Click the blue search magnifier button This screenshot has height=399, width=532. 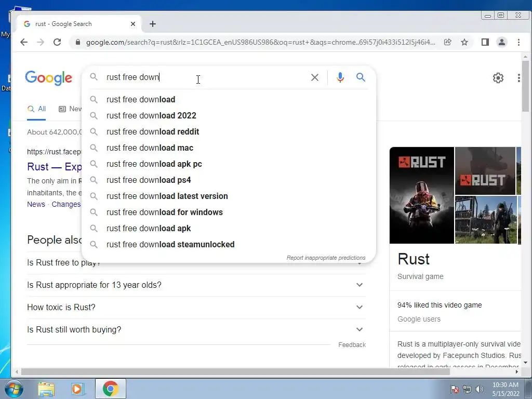(x=361, y=77)
